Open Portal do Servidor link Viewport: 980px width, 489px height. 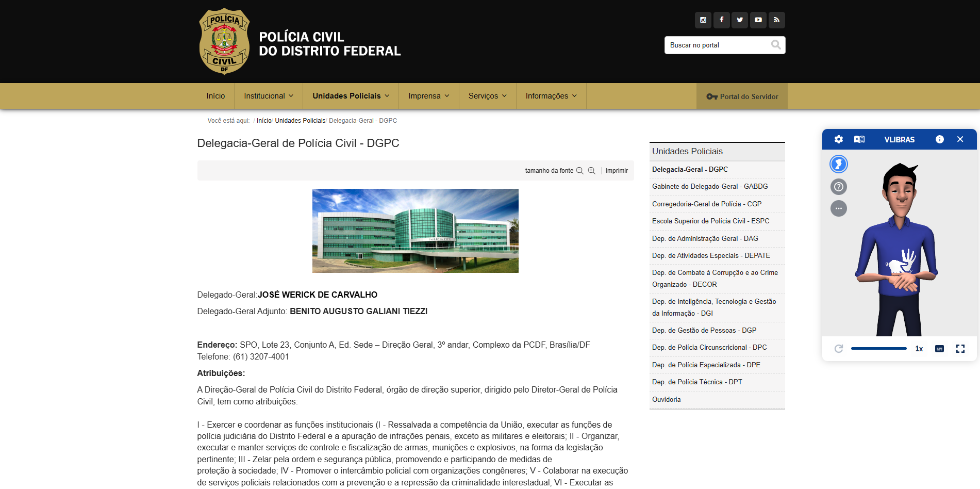[x=742, y=96]
